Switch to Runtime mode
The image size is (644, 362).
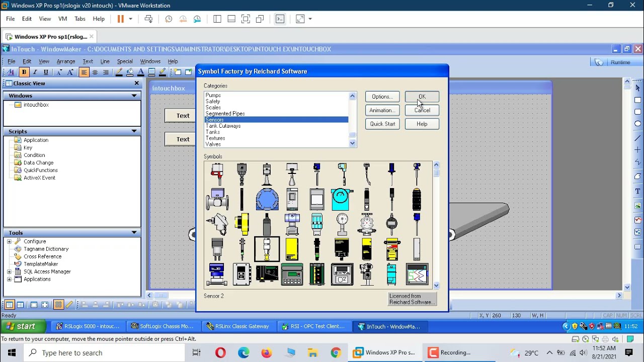[620, 62]
